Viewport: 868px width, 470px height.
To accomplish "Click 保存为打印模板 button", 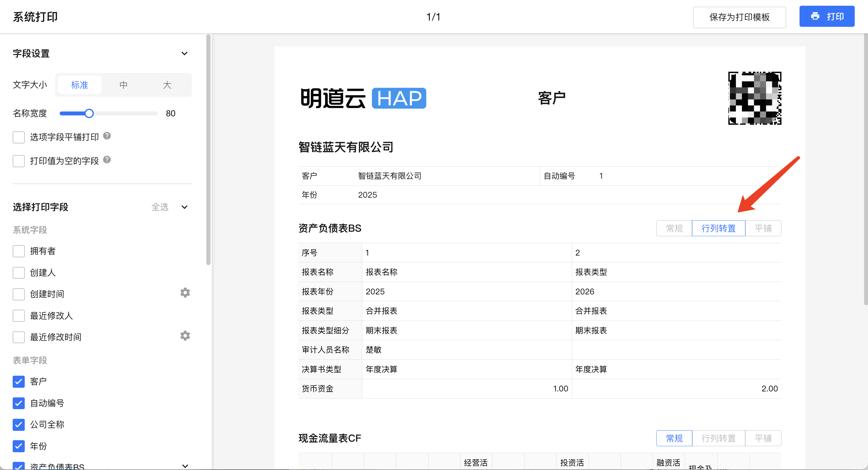I will click(739, 17).
